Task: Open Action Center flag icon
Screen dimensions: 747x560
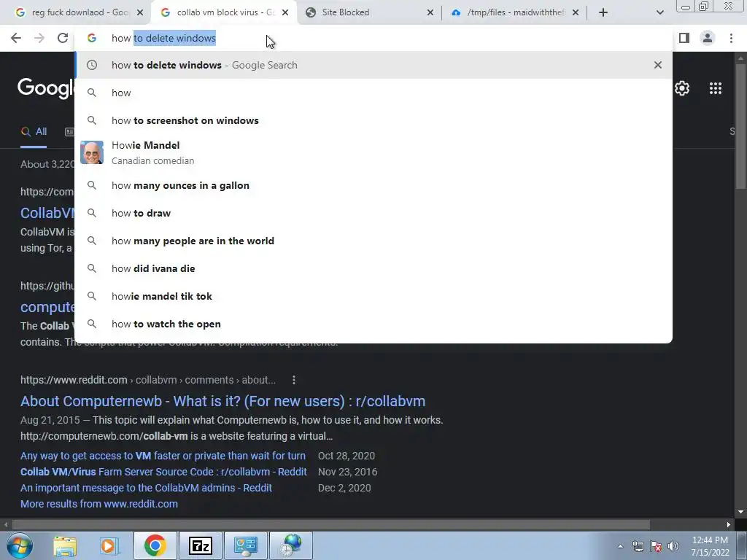Action: (656, 546)
